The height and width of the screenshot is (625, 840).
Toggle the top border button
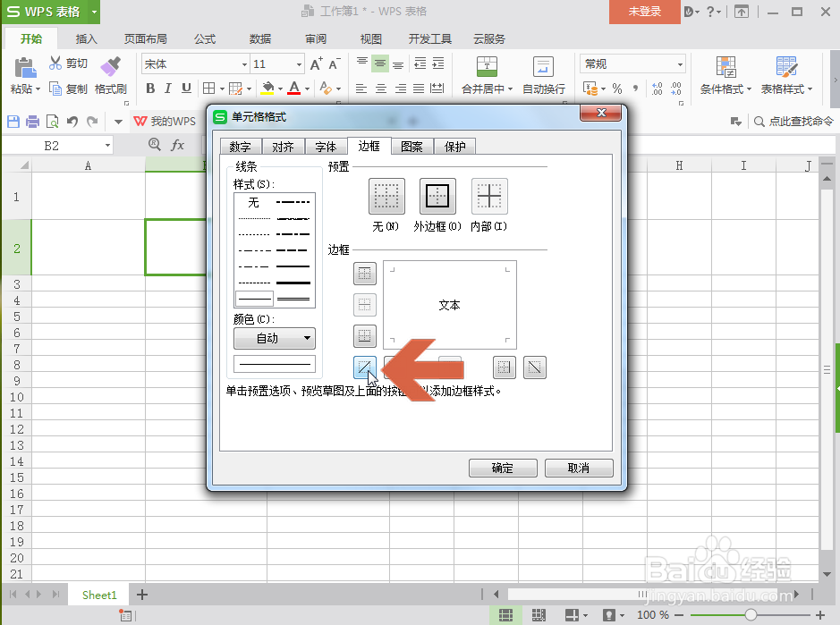click(365, 274)
